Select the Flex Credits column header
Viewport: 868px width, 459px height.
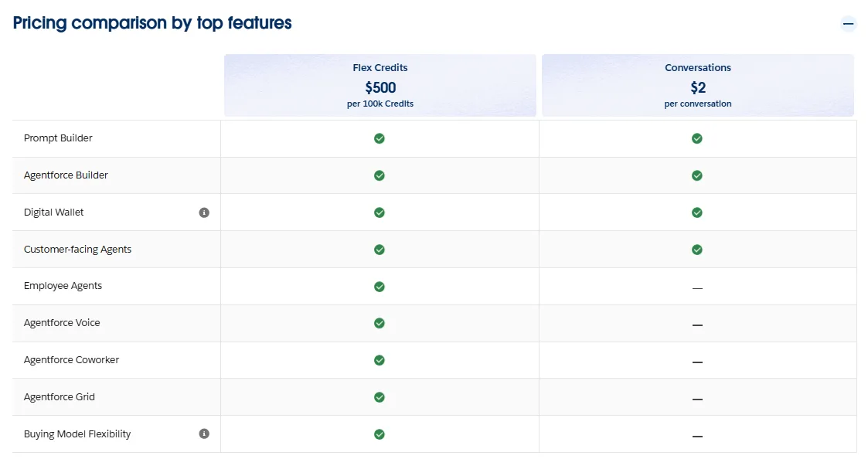(380, 85)
